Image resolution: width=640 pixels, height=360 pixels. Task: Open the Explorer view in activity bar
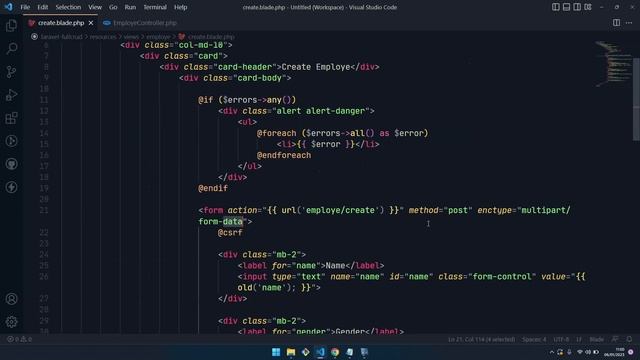point(11,26)
